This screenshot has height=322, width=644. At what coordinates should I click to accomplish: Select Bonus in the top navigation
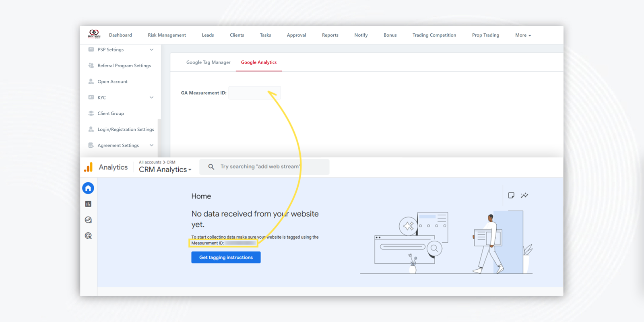click(390, 35)
